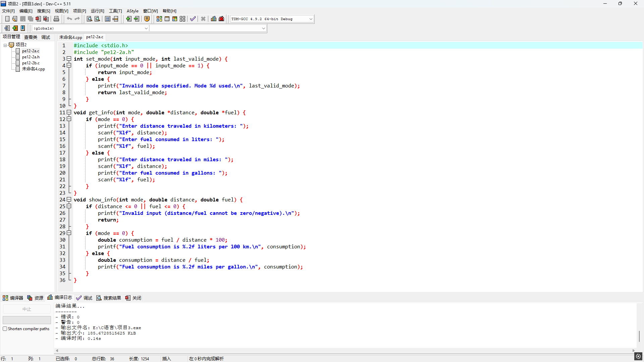Screen dimensions: 644x362
Task: Open the AStyle menu
Action: click(132, 11)
